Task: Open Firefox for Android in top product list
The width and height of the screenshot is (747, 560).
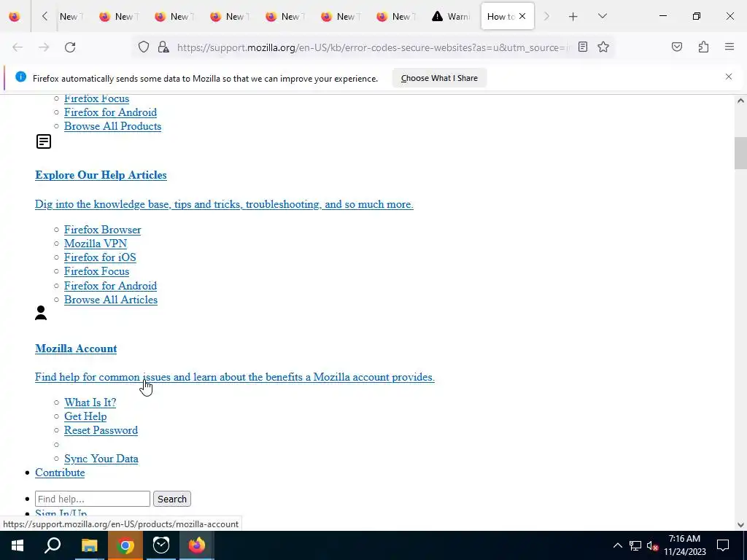Action: coord(111,112)
